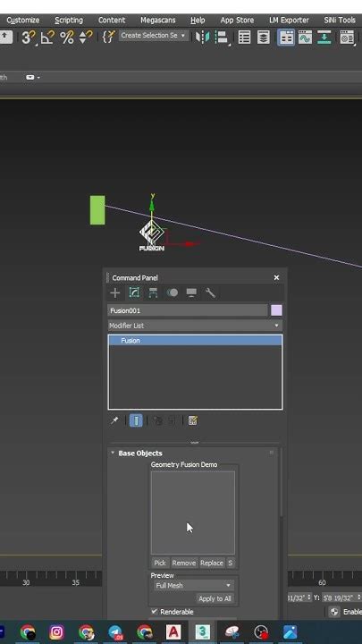This screenshot has width=362, height=644.
Task: Open Instagram from the taskbar
Action: [56, 632]
